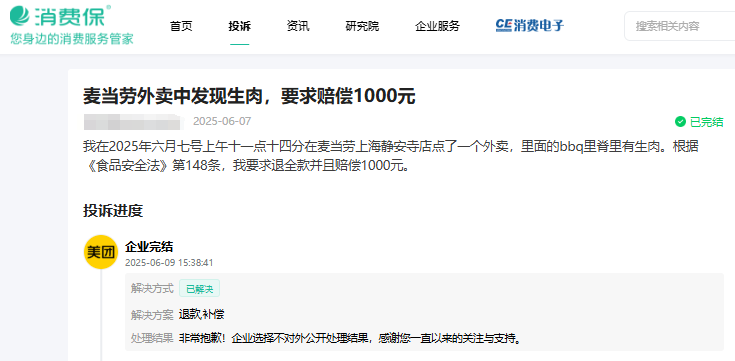Go to the 资讯 section
Viewport: 735px width, 361px height.
pyautogui.click(x=298, y=26)
